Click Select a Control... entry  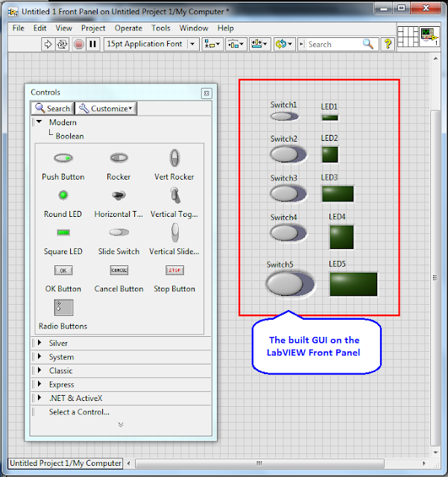(79, 412)
